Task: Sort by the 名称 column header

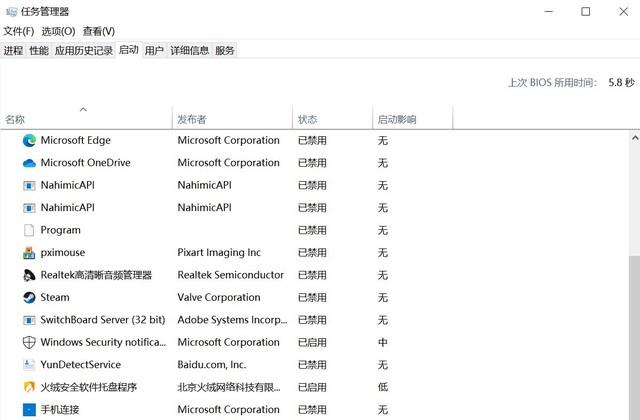Action: 86,119
